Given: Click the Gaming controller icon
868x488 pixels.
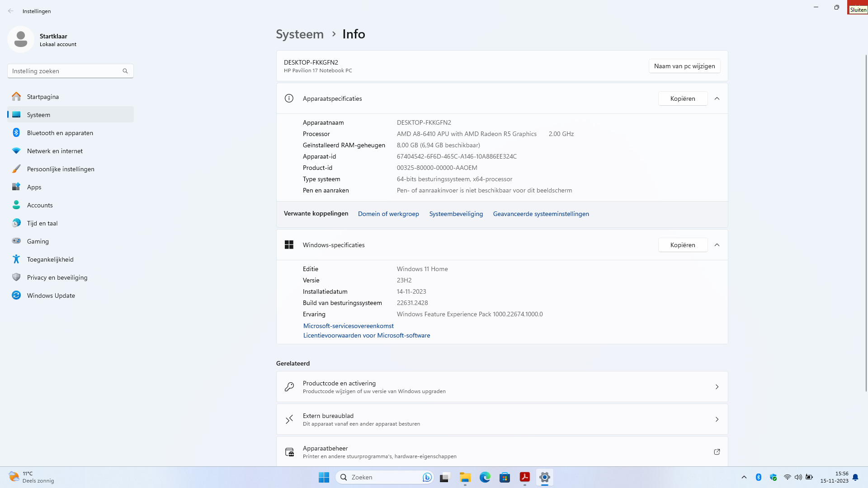Looking at the screenshot, I should click(x=16, y=241).
